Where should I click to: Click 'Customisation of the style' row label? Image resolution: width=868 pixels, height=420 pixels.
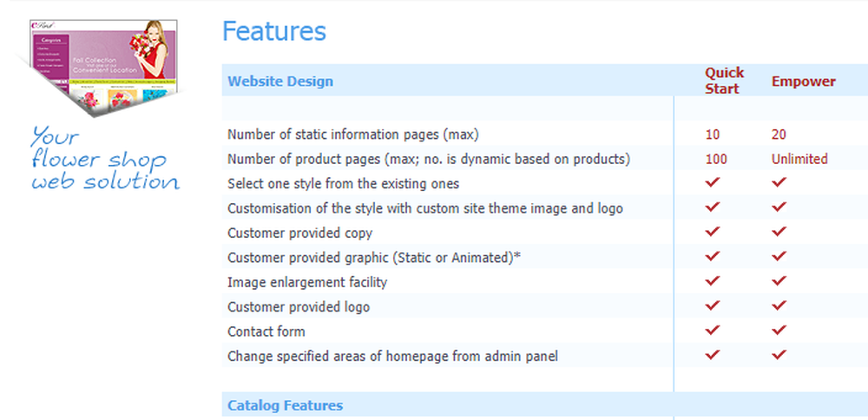[425, 208]
